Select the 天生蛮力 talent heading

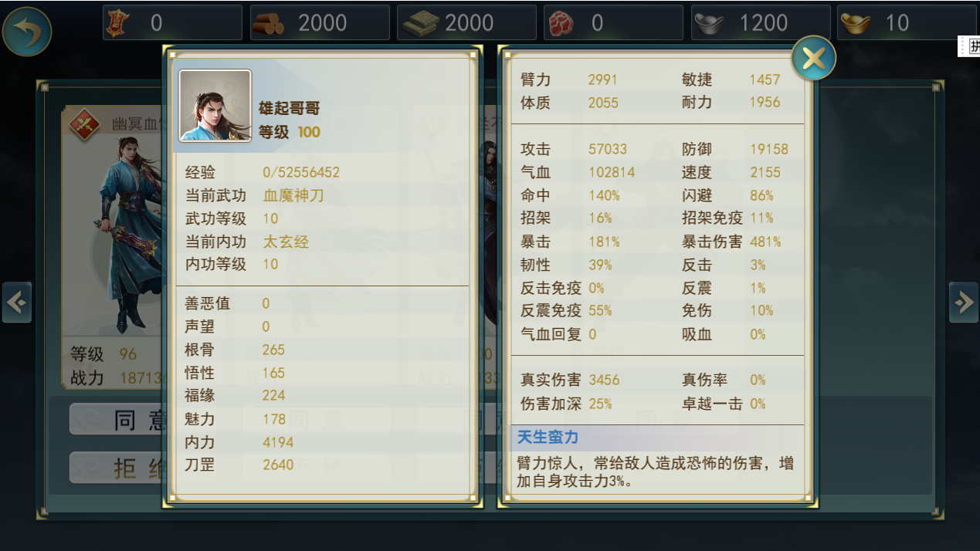[548, 438]
